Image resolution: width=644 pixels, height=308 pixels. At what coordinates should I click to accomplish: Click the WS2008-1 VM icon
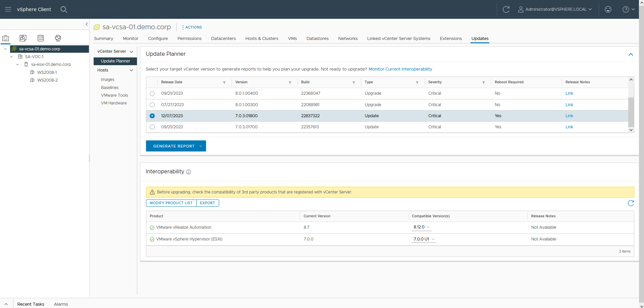coord(32,72)
